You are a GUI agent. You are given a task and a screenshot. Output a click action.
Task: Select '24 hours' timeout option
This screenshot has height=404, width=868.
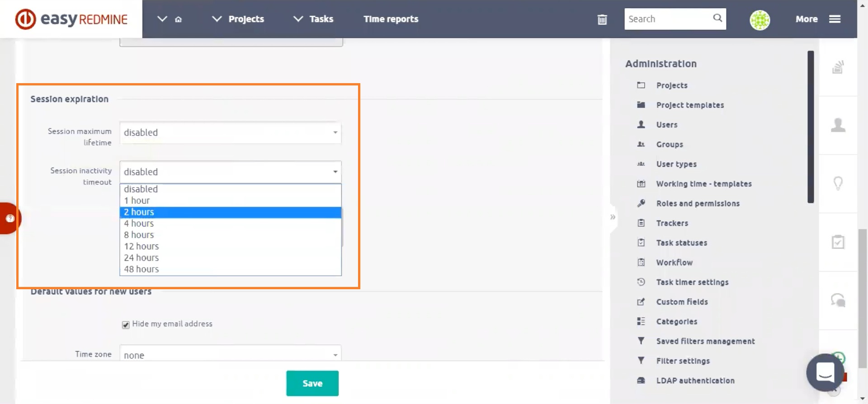231,258
